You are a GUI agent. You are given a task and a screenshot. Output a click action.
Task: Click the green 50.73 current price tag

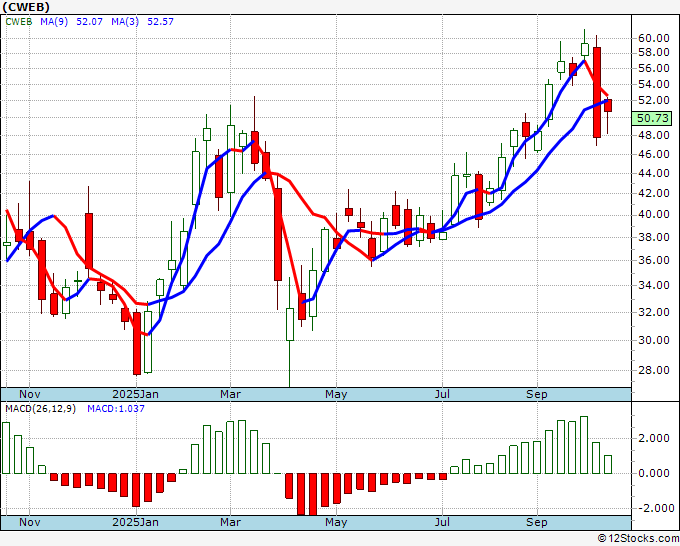click(652, 118)
